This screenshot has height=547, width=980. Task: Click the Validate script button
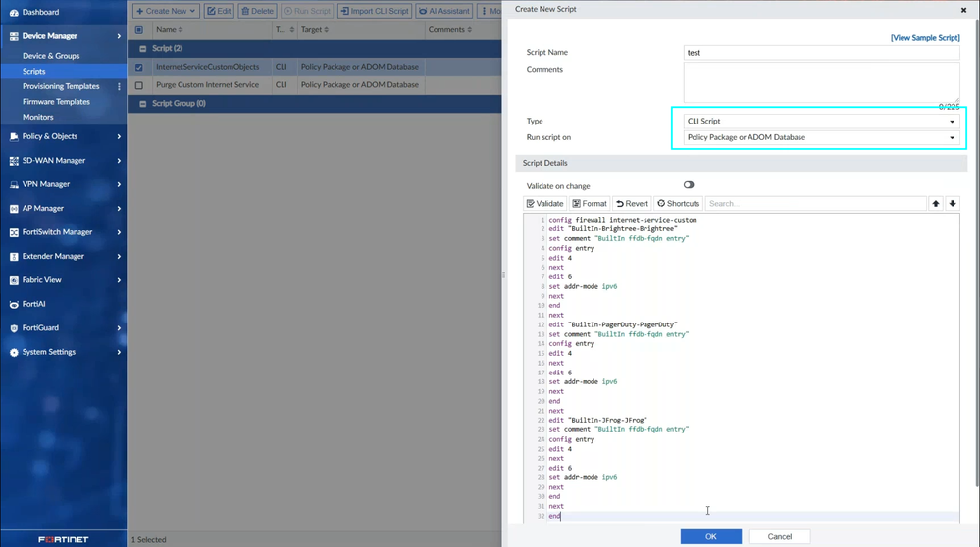(x=545, y=204)
